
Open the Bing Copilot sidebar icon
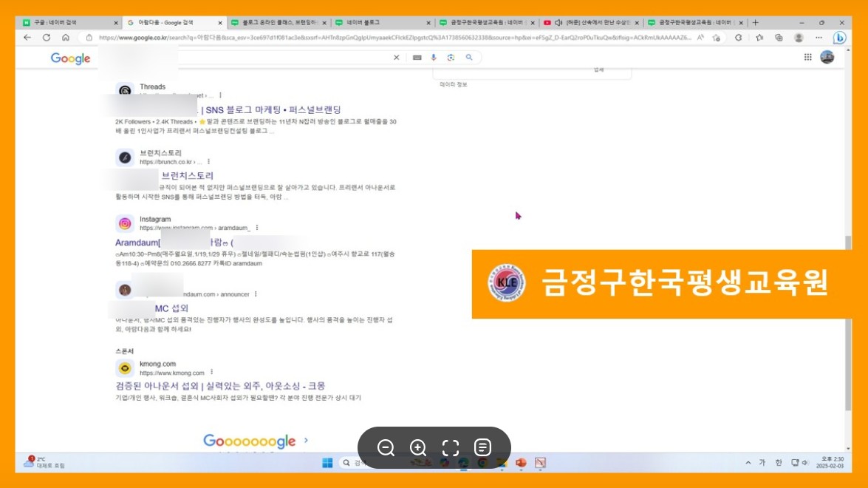click(839, 38)
